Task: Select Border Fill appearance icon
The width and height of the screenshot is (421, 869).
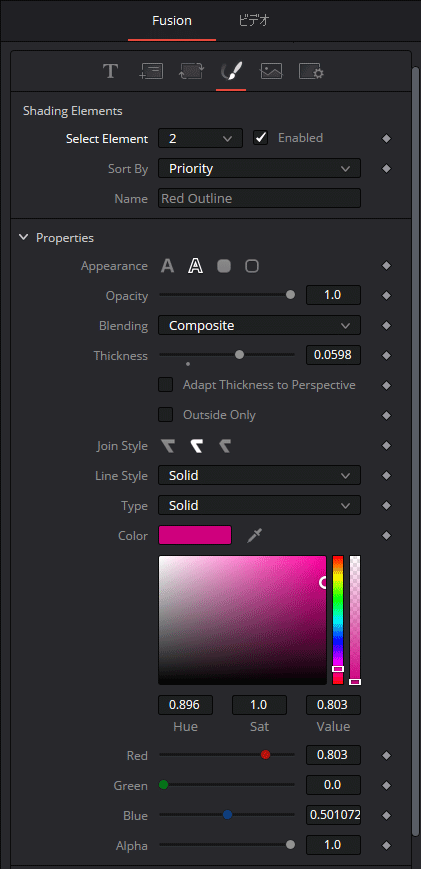Action: (224, 266)
